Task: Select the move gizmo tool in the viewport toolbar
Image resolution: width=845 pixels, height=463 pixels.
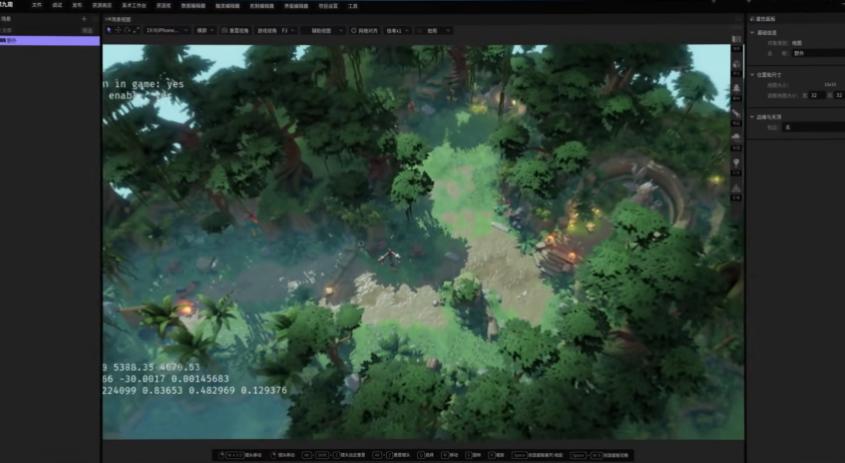Action: (x=118, y=30)
